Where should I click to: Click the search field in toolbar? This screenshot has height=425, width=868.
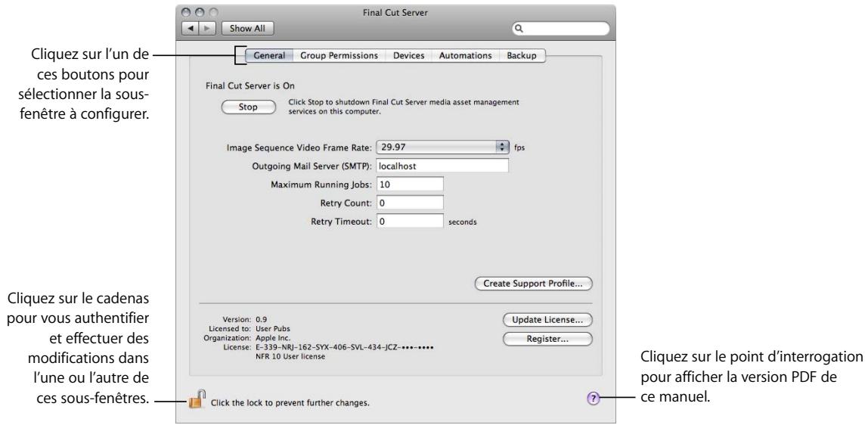[x=560, y=28]
